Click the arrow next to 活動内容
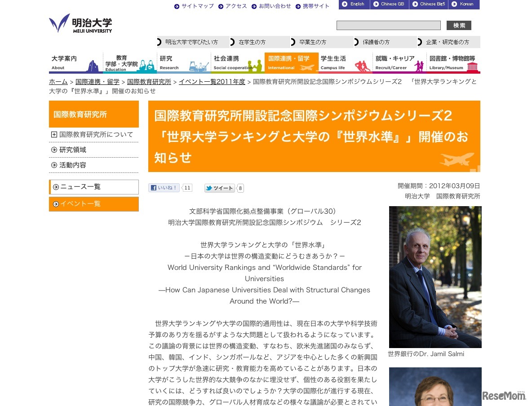 53,165
